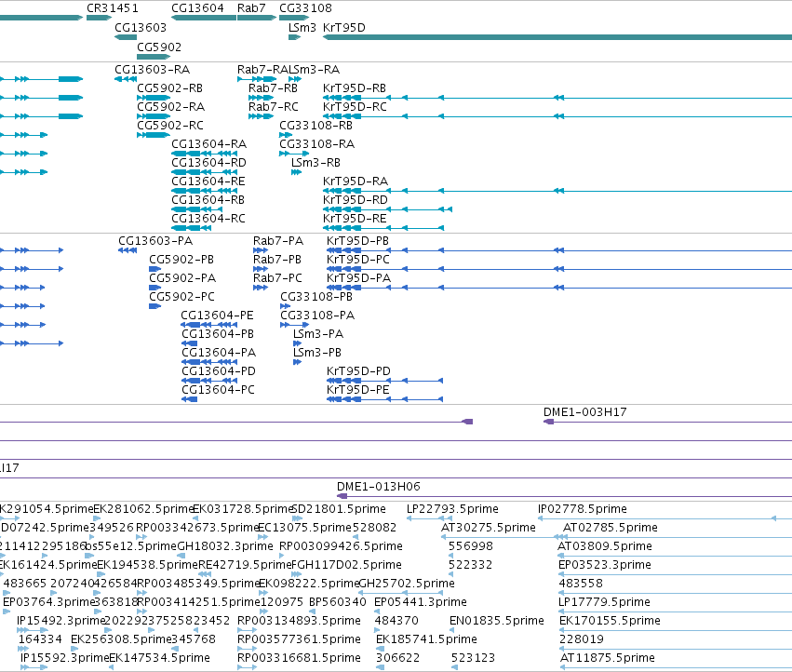
Task: Click the Rab7-PA protein label
Action: click(278, 241)
